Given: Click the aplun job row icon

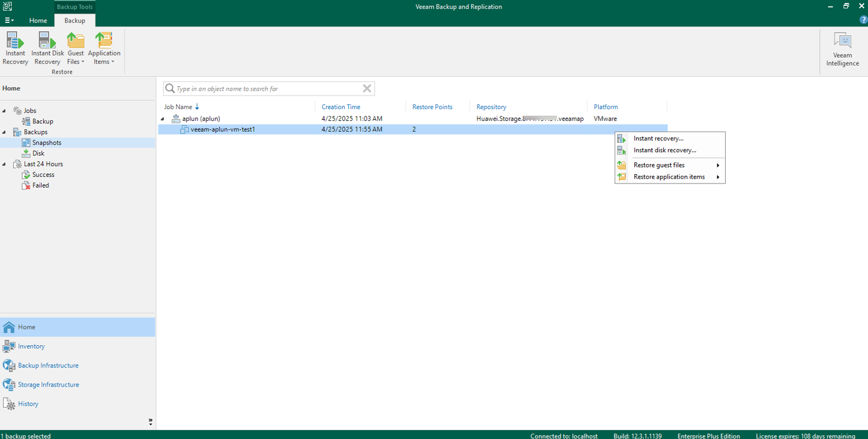Looking at the screenshot, I should click(176, 119).
